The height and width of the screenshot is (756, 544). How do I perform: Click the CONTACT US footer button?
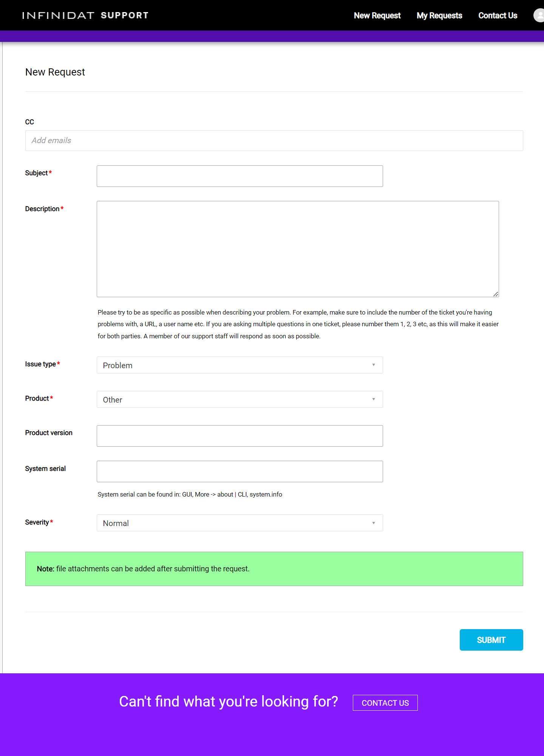[385, 703]
